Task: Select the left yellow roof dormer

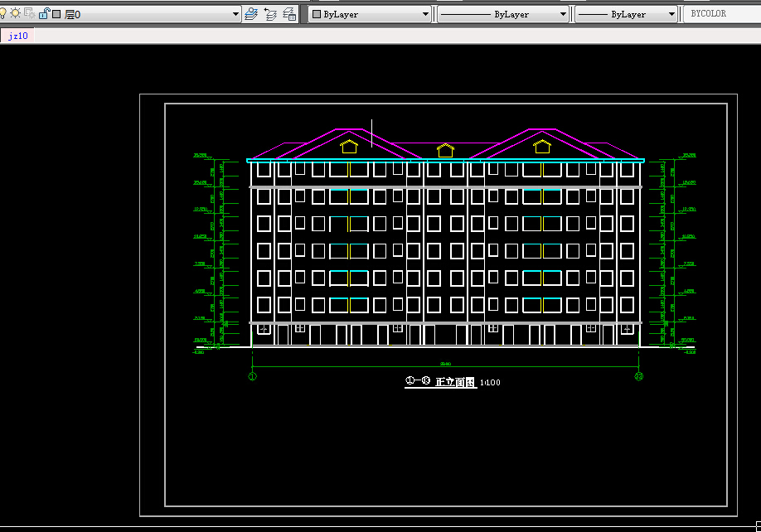Action: tap(349, 146)
